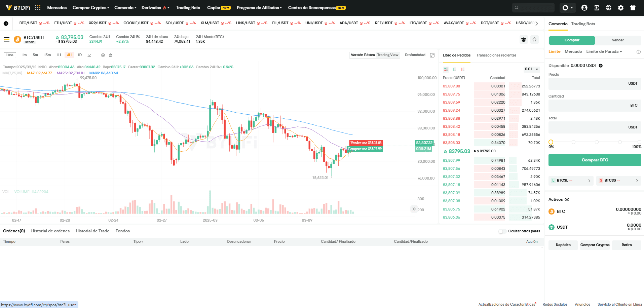Open BTC3S leveraged token link
This screenshot has height=308, width=644.
click(619, 181)
